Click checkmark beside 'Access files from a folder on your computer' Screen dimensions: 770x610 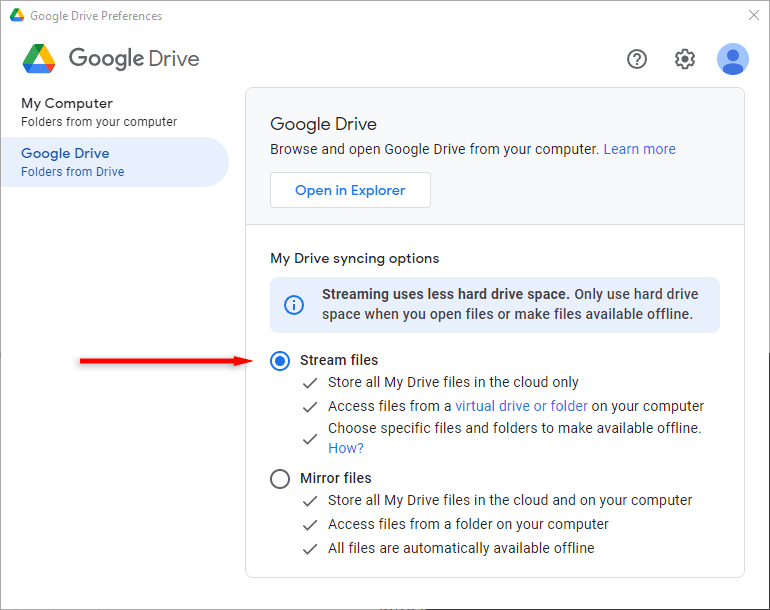[310, 525]
